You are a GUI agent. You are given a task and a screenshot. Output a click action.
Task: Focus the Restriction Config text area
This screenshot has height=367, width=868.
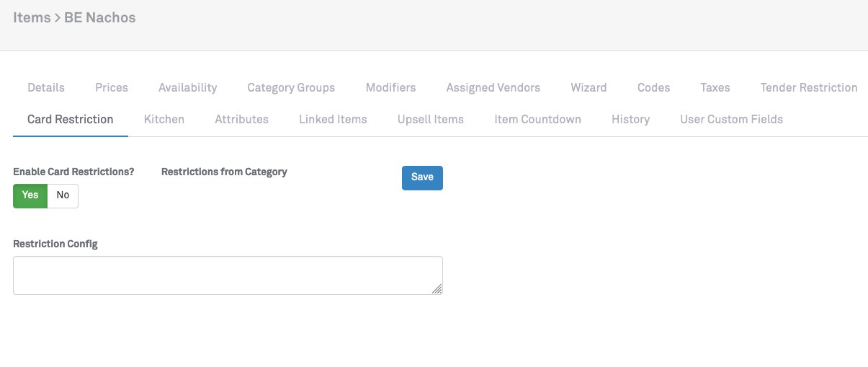point(228,275)
